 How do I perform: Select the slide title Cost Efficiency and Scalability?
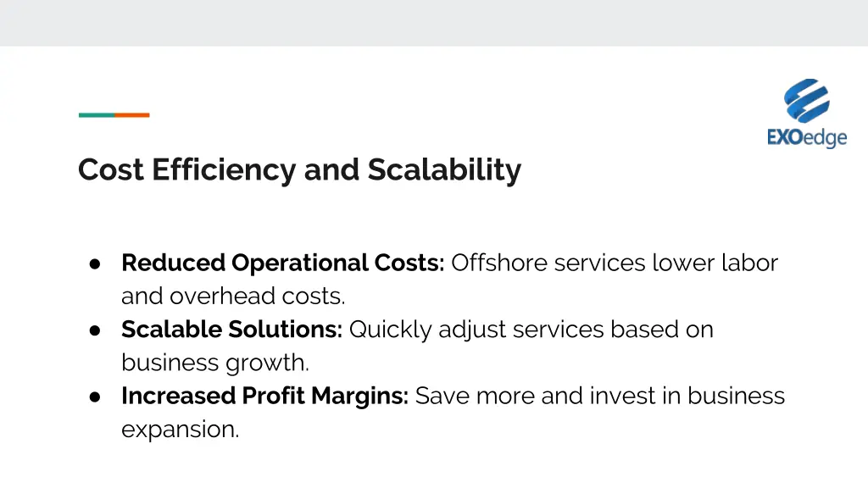click(x=299, y=170)
